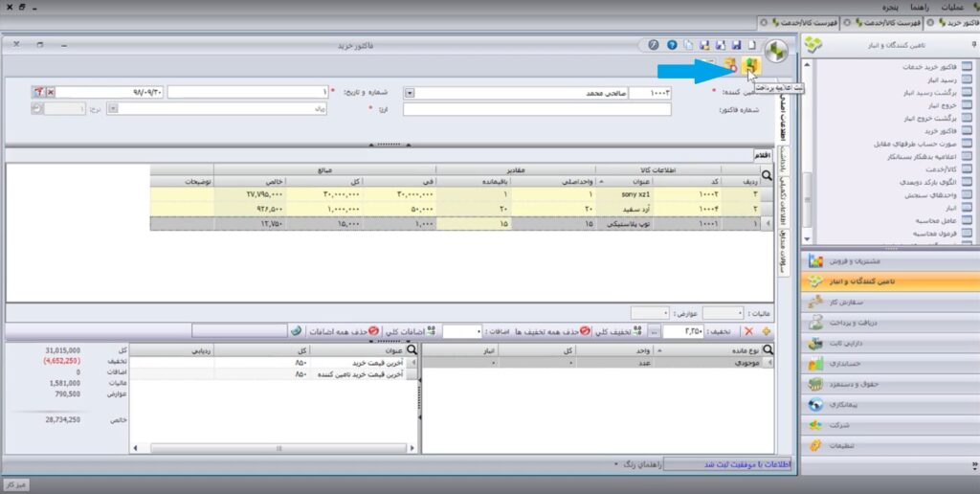Image resolution: width=980 pixels, height=494 pixels.
Task: Click حذف همه اضافات button
Action: pyautogui.click(x=345, y=331)
